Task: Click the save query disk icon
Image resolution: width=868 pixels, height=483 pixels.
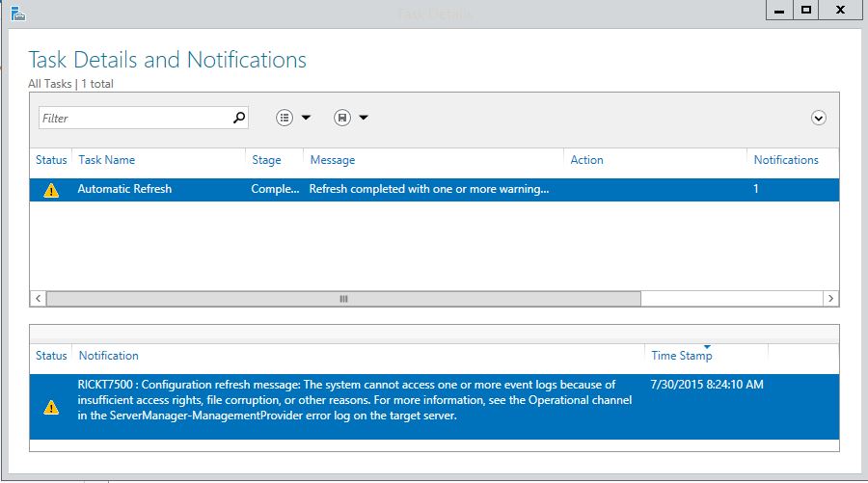Action: [x=342, y=118]
